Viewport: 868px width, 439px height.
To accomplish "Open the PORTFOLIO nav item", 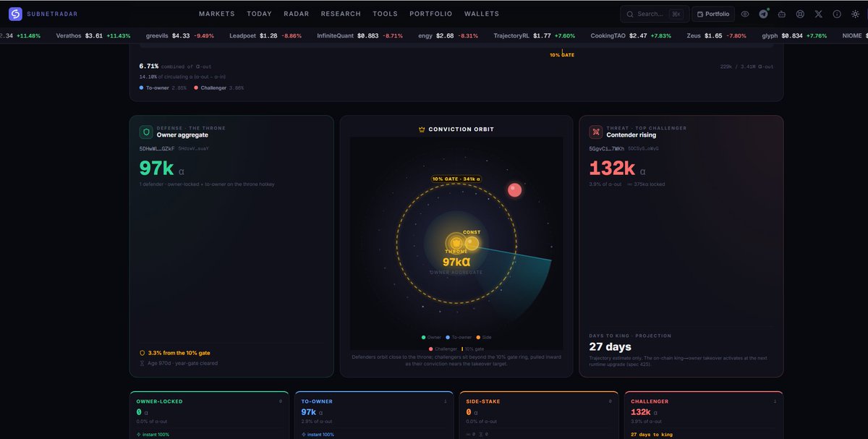I will tap(431, 14).
